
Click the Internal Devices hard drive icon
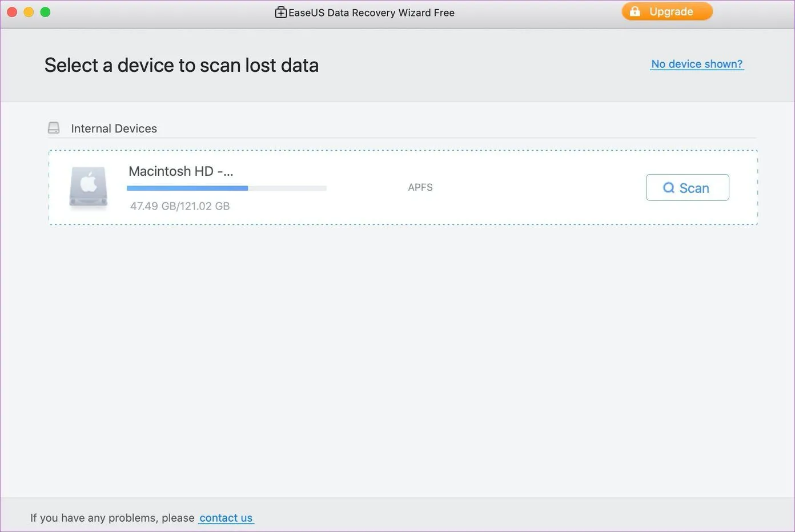[x=54, y=128]
